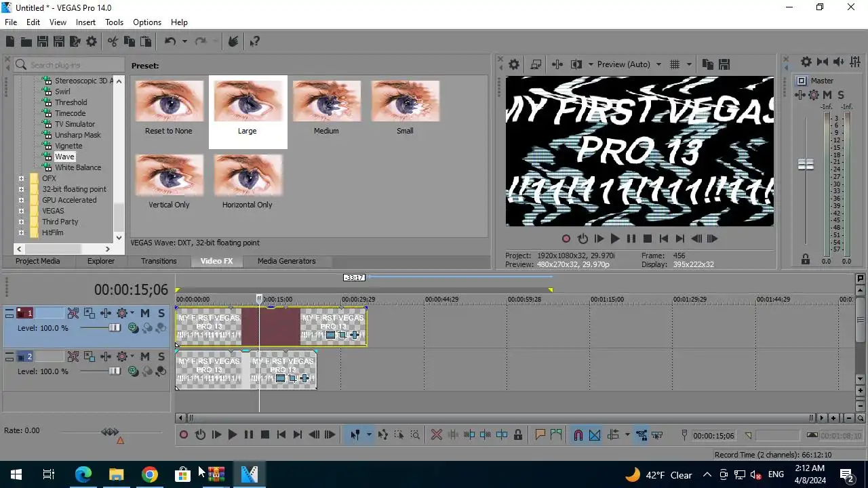The image size is (868, 488).
Task: Solo video track 2
Action: click(161, 357)
